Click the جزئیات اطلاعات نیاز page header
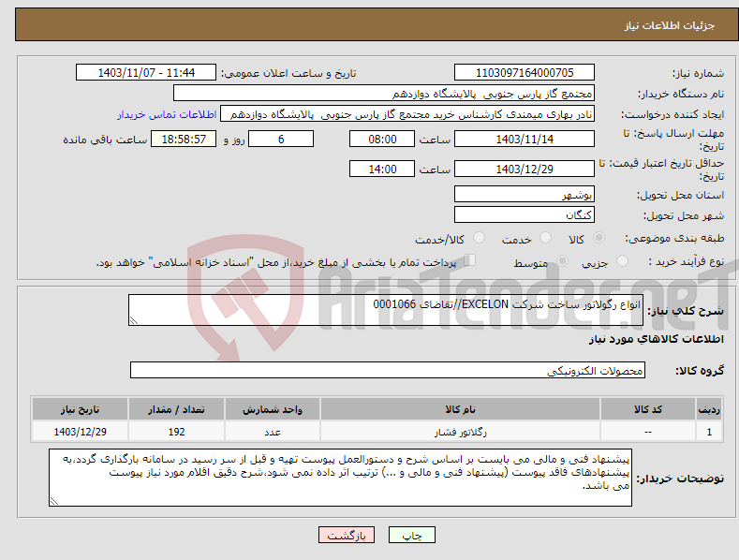 point(670,25)
